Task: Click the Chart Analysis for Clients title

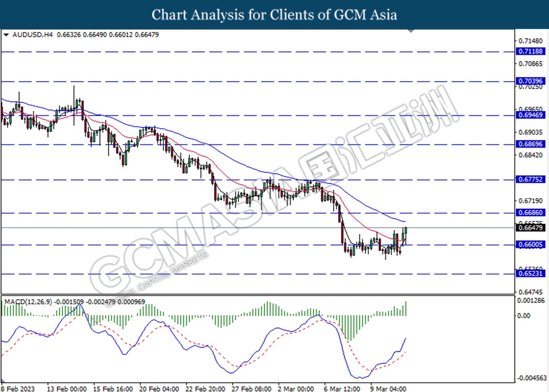Action: pyautogui.click(x=274, y=15)
